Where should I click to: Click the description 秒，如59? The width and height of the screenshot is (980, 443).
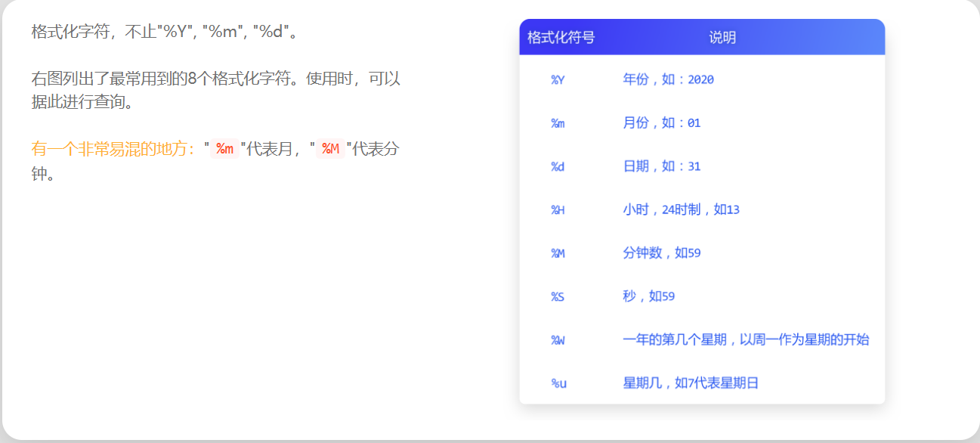click(648, 296)
